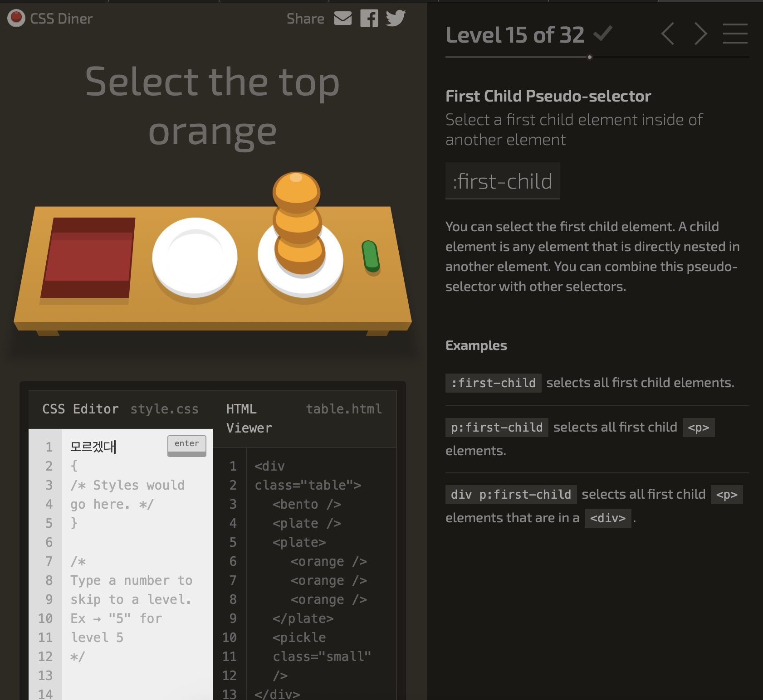Click the CSS Diner logo icon
The image size is (763, 700).
[x=16, y=19]
